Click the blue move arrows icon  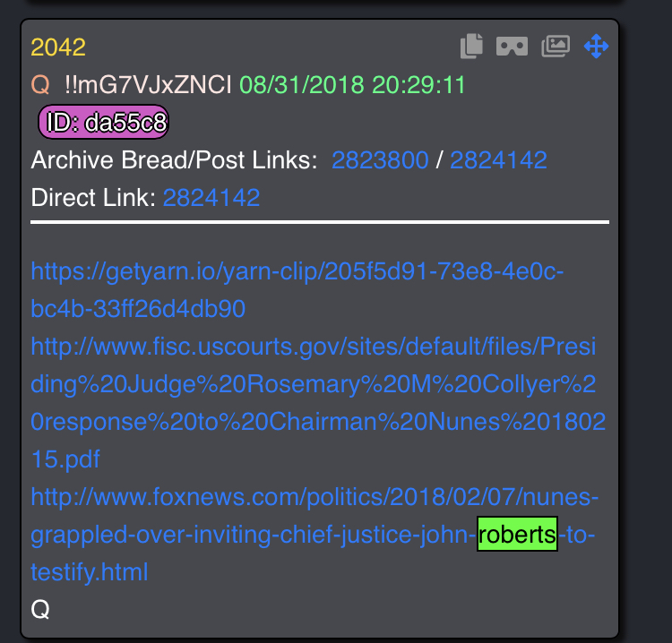click(596, 47)
